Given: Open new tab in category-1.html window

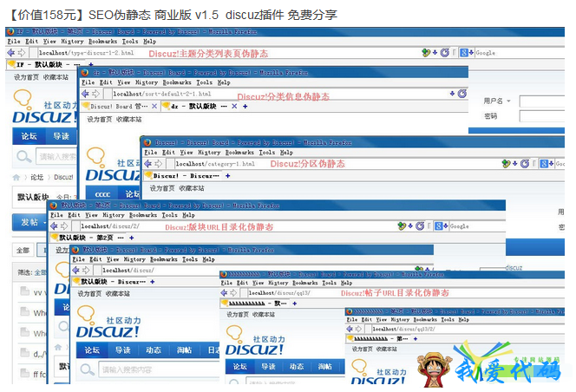Looking at the screenshot, I should click(228, 176).
